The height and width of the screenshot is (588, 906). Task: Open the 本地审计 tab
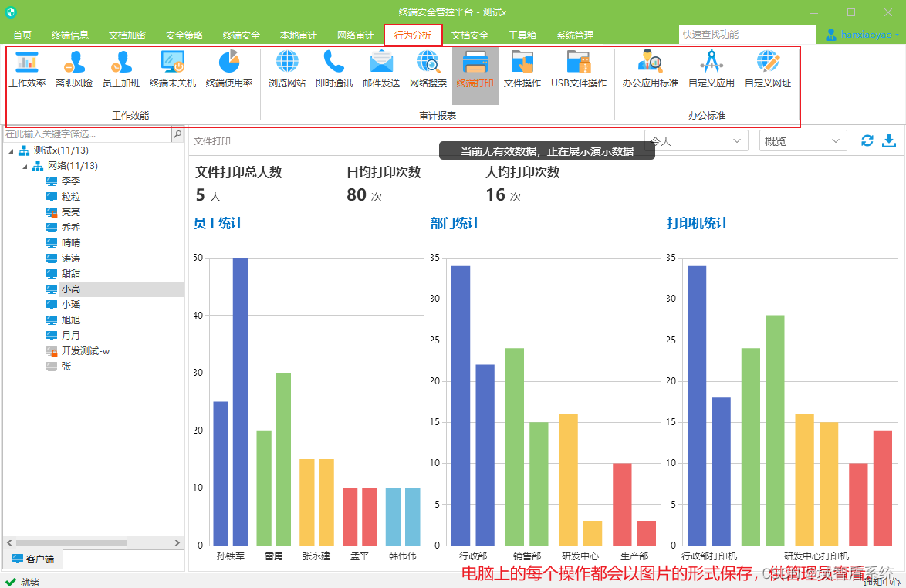[299, 35]
